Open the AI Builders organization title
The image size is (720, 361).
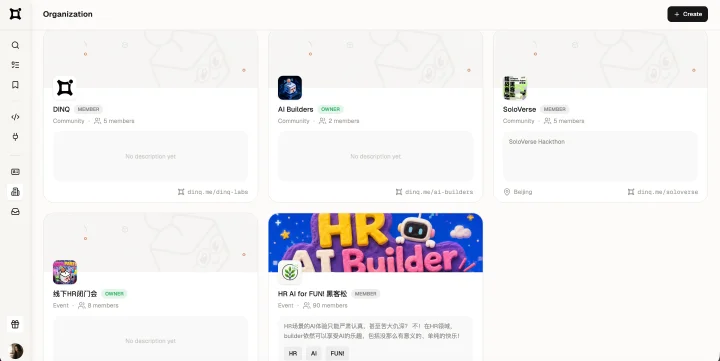tap(295, 109)
